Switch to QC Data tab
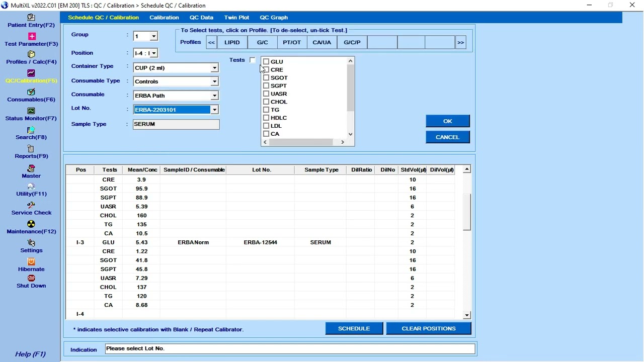 [201, 18]
